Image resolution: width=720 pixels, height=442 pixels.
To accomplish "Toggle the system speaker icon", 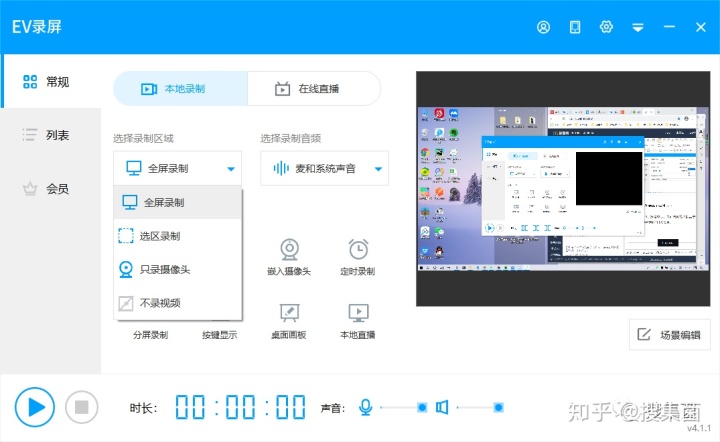I will tap(442, 407).
